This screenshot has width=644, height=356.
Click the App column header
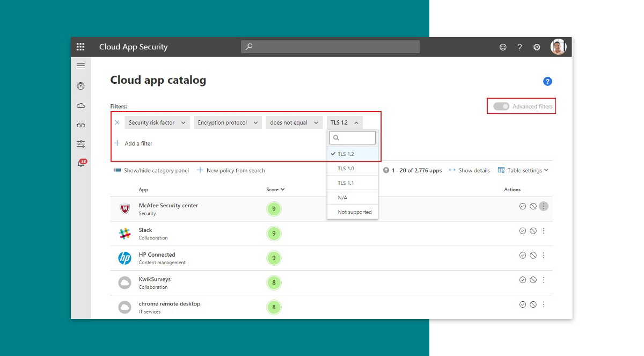[143, 190]
